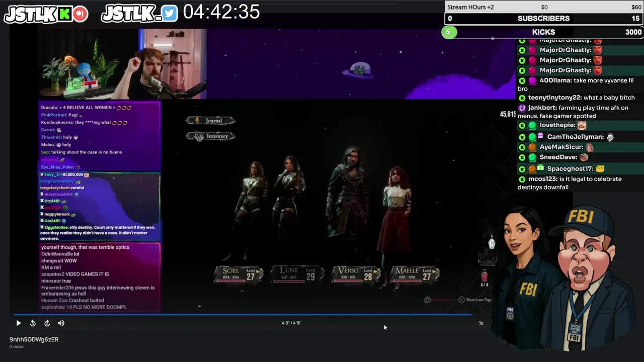Click the white crystal flask icon
Viewport: 644px width, 362px height.
[x=492, y=243]
